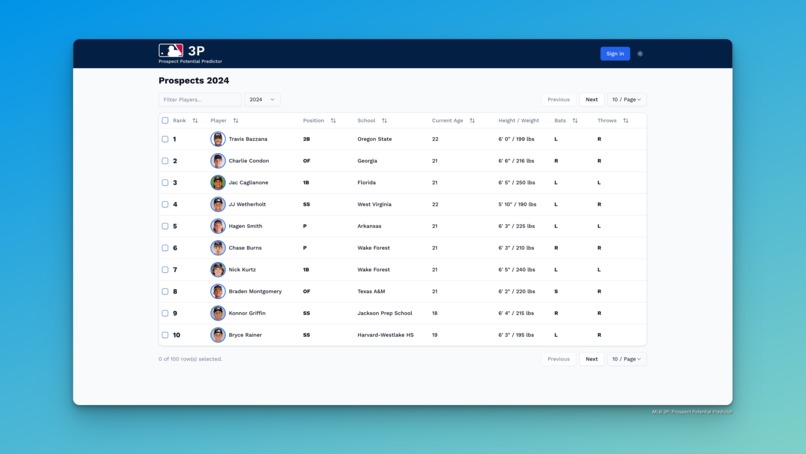The width and height of the screenshot is (806, 454).
Task: Open Bryce Rainer's avatar photo
Action: coord(218,335)
